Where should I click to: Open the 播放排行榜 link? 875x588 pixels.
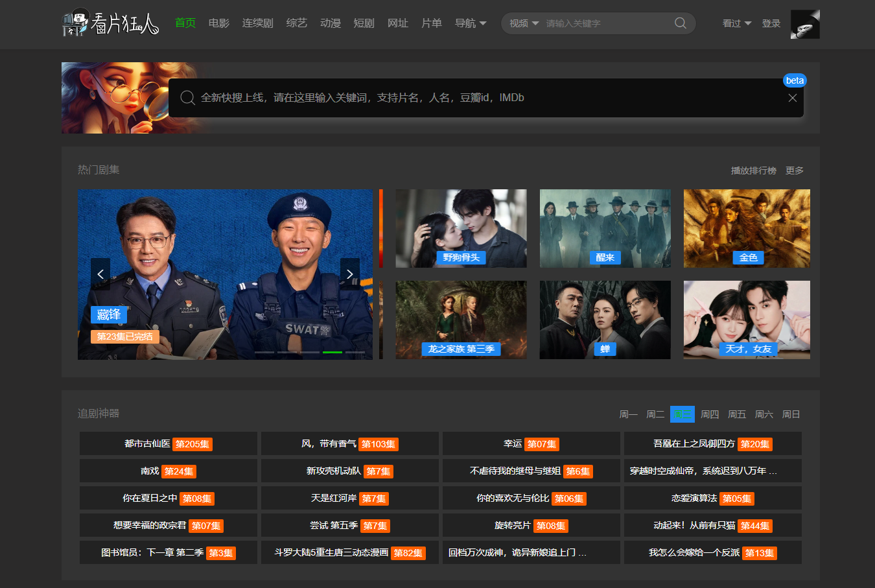(754, 171)
